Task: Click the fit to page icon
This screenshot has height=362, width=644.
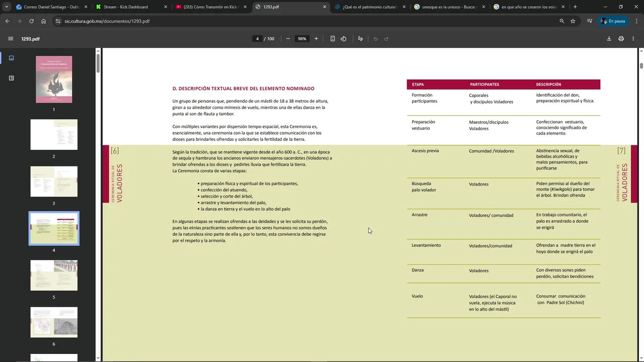Action: tap(333, 39)
